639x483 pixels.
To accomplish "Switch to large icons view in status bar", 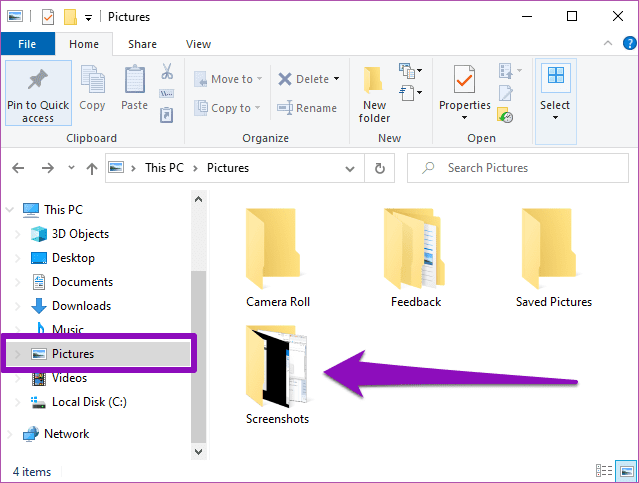I will [x=626, y=471].
